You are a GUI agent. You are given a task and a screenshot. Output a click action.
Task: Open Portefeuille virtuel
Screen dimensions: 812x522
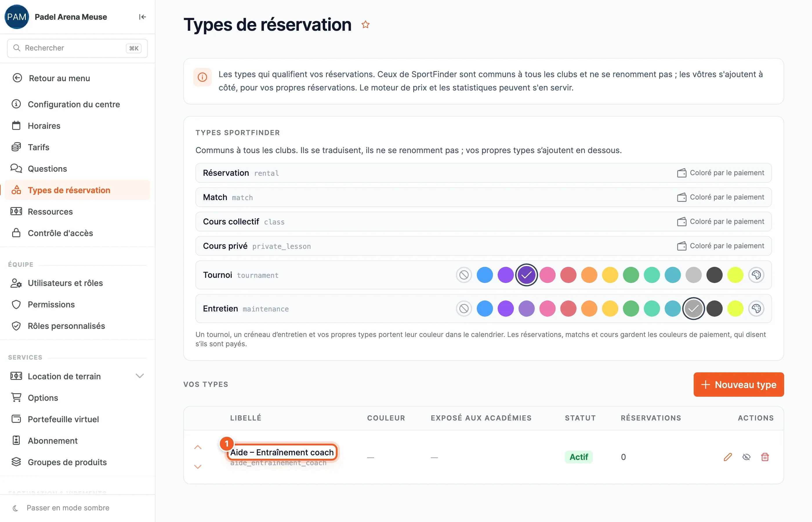coord(77,419)
